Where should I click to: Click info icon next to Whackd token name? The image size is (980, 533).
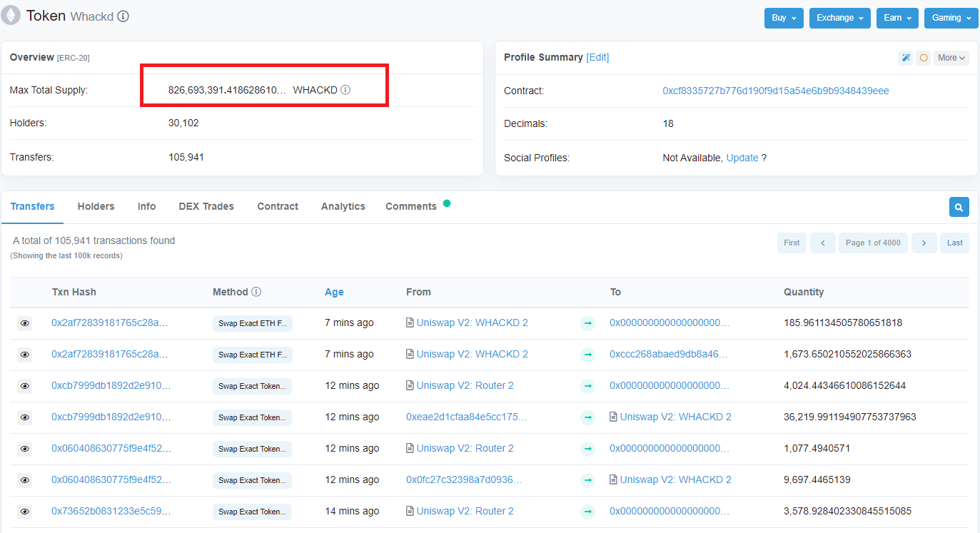123,16
